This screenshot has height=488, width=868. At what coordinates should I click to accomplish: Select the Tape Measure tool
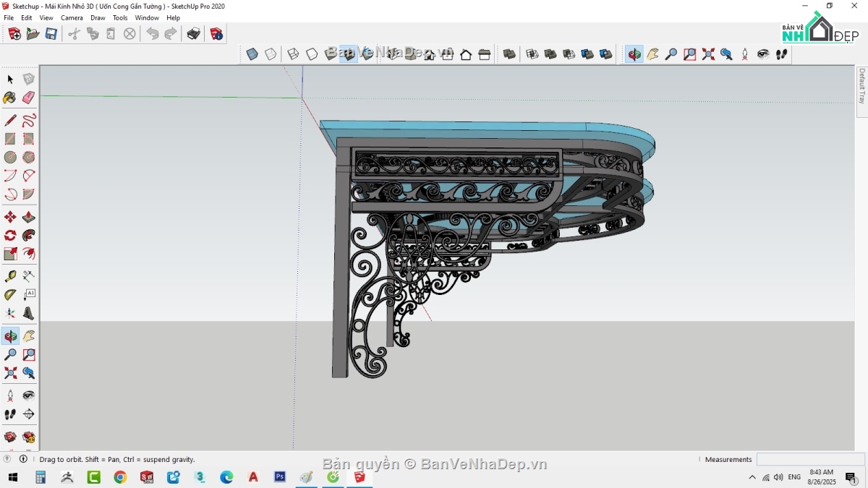pyautogui.click(x=10, y=275)
